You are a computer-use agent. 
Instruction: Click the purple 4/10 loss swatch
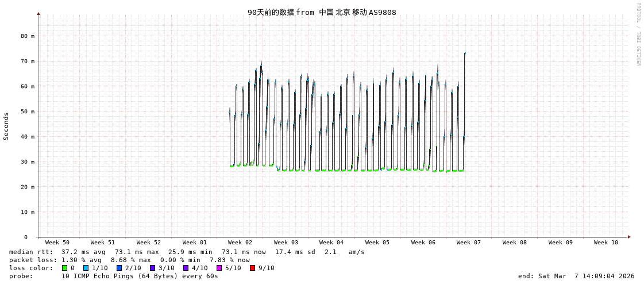click(x=186, y=268)
